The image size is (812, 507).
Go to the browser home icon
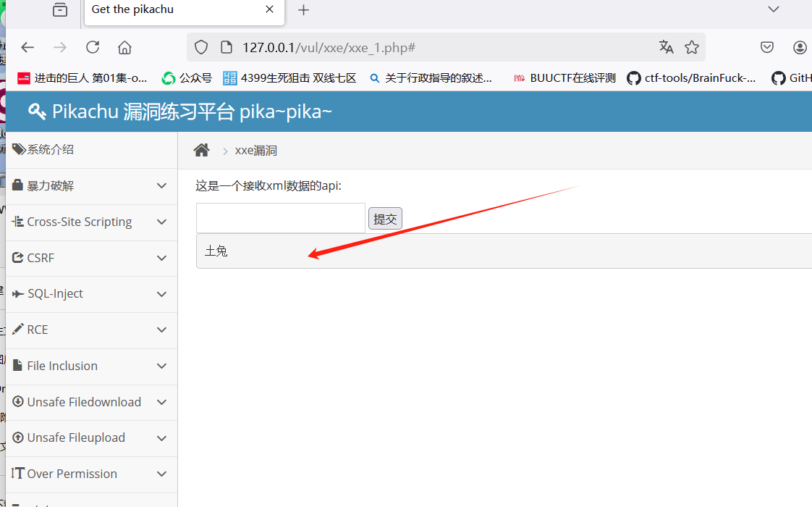pyautogui.click(x=124, y=48)
